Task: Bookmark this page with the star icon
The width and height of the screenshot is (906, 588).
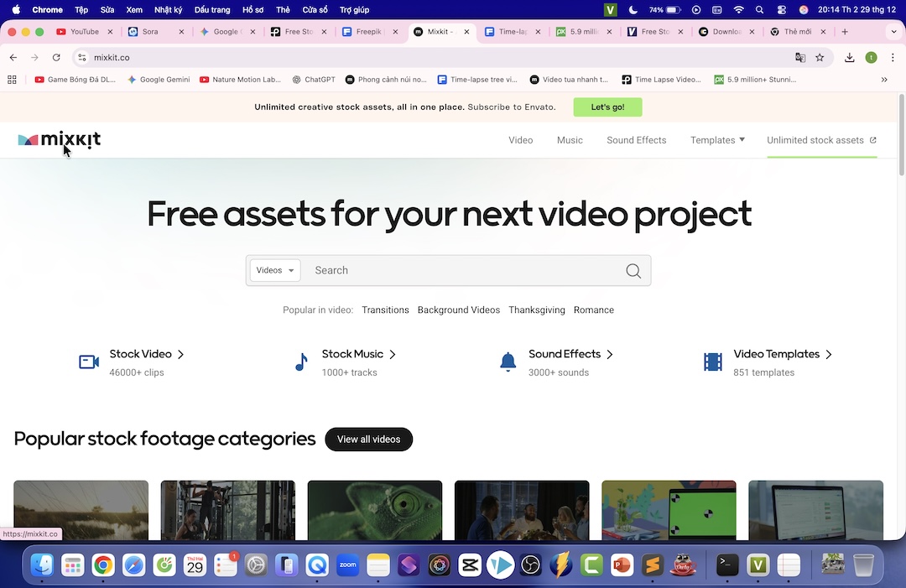Action: [x=820, y=57]
